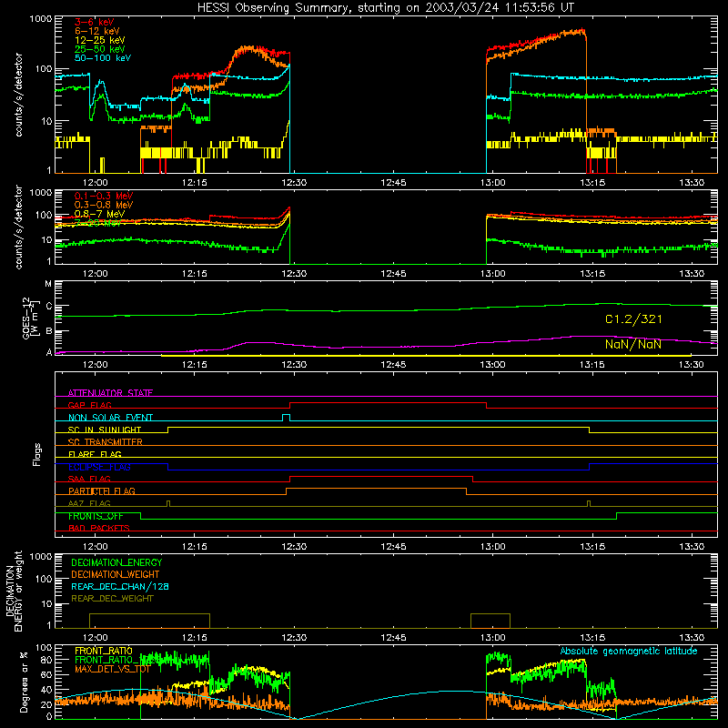Click the 13:00 tick label under top panel

[x=492, y=183]
